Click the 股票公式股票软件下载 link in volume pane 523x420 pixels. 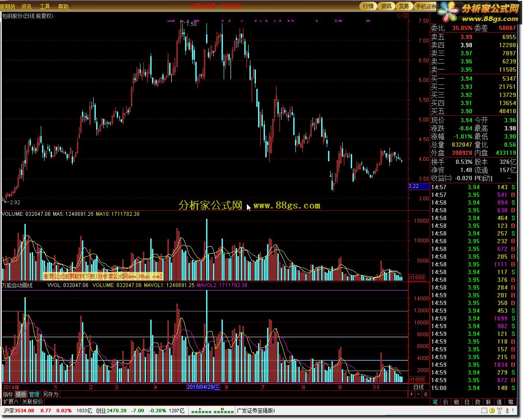coord(103,277)
